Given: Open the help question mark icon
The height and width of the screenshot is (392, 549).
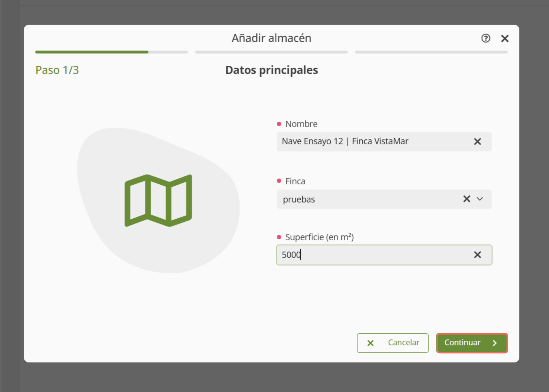Looking at the screenshot, I should pyautogui.click(x=486, y=38).
